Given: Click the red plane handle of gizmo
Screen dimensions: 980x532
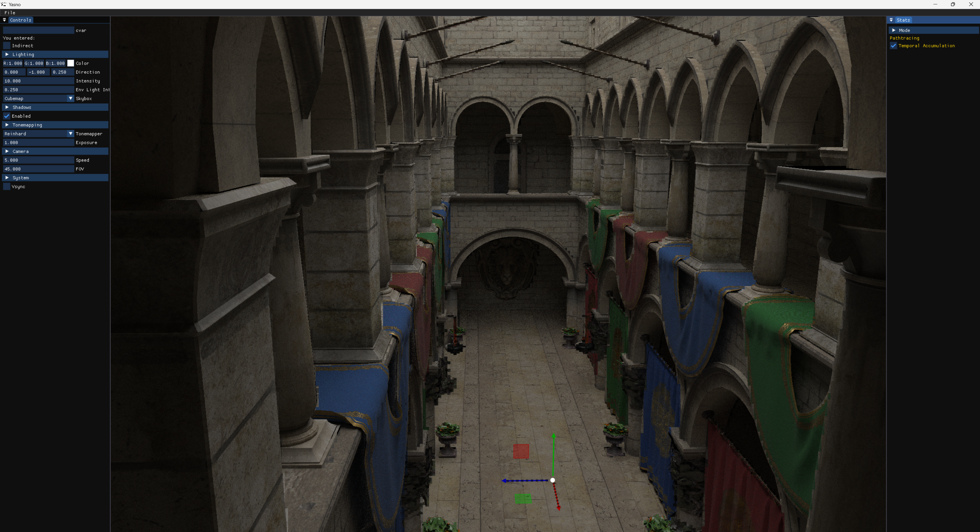Looking at the screenshot, I should (521, 451).
